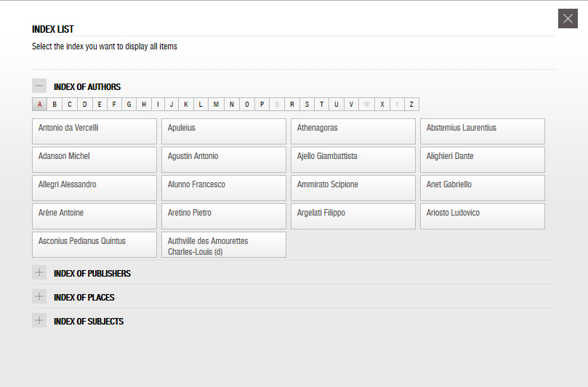Open the author Asconius Pedianus Quintus
The height and width of the screenshot is (387, 588).
[94, 245]
